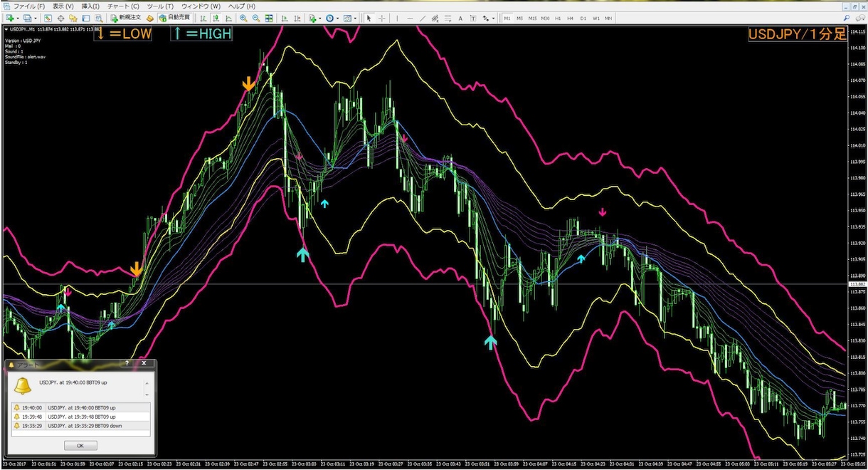The width and height of the screenshot is (868, 470).
Task: Open the search magnifier at top right
Action: (x=847, y=18)
